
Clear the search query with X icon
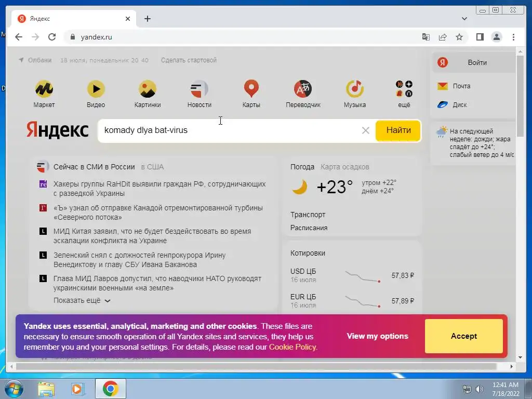pos(365,130)
